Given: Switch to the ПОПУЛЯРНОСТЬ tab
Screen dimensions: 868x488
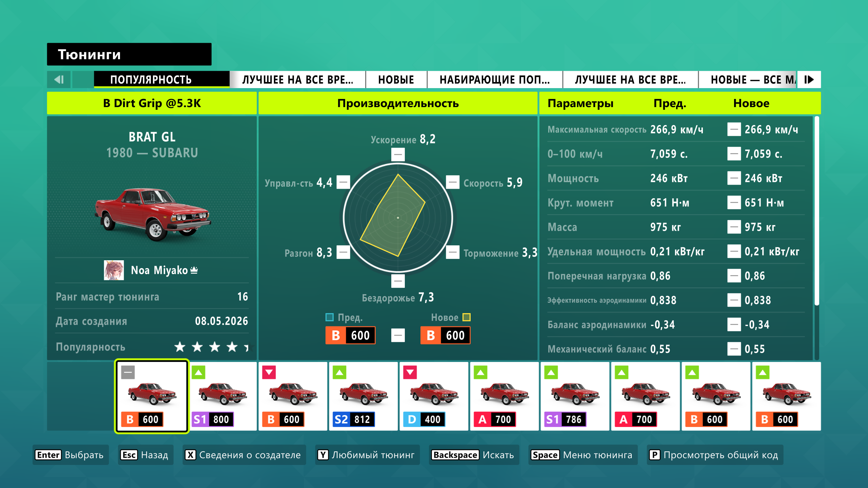Looking at the screenshot, I should [162, 80].
